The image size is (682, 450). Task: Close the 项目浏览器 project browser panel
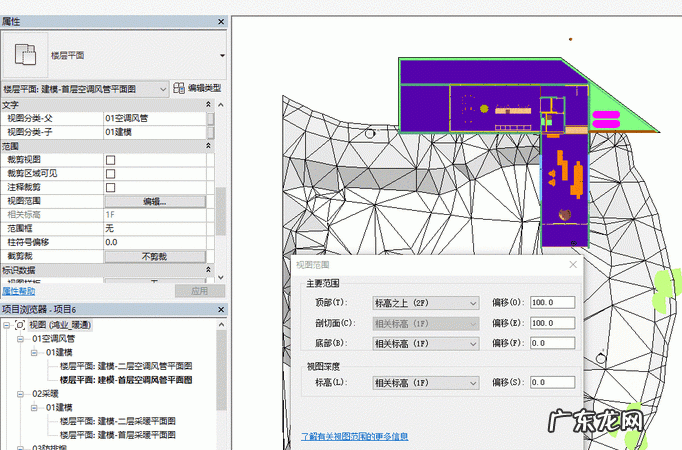[220, 309]
